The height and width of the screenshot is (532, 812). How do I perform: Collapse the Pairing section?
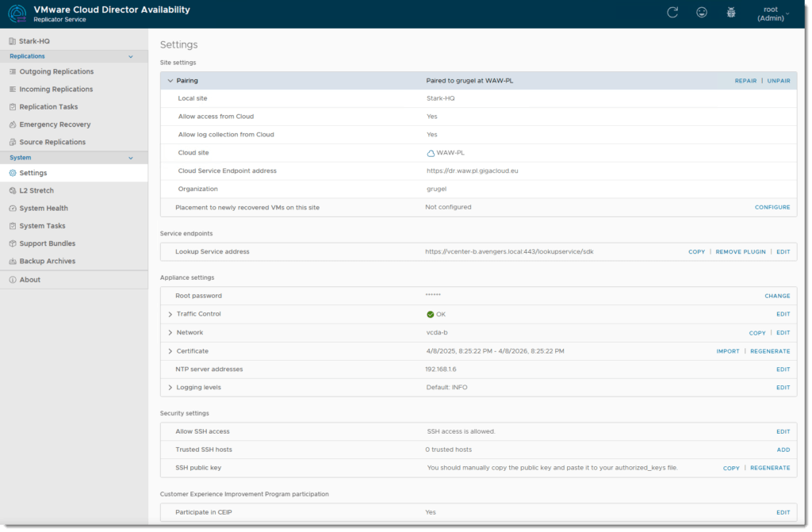[x=170, y=81]
